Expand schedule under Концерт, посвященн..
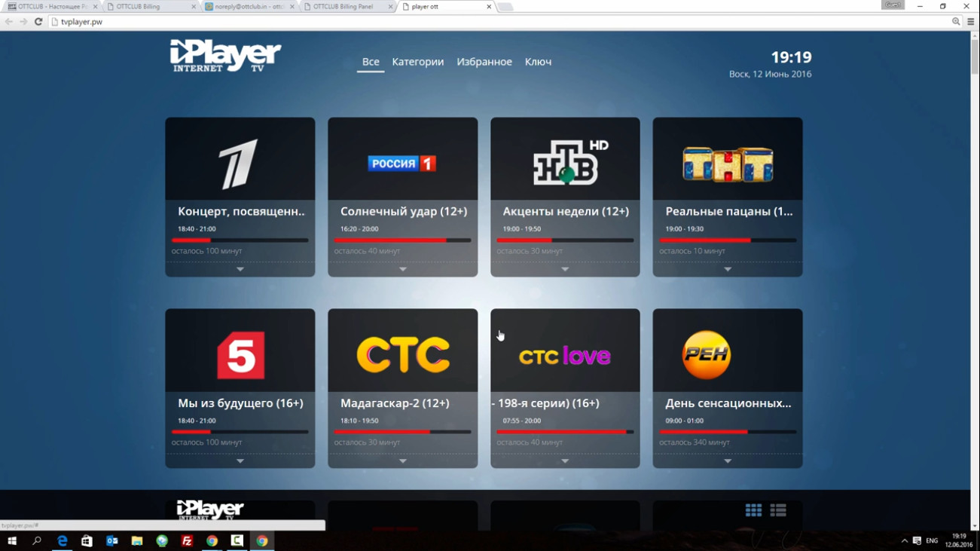Screen dimensions: 980x551 coord(240,269)
